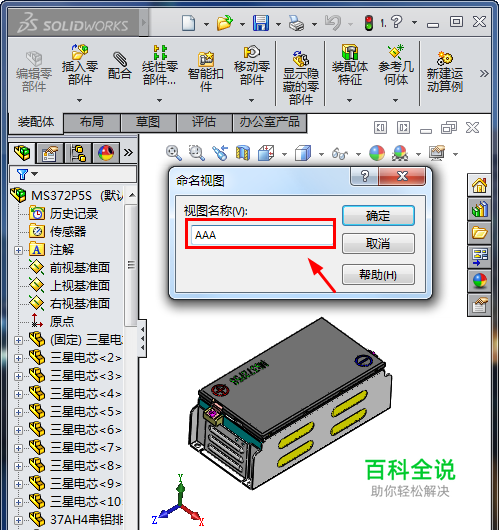
Task: Click the 取消 cancel button
Action: coord(378,243)
